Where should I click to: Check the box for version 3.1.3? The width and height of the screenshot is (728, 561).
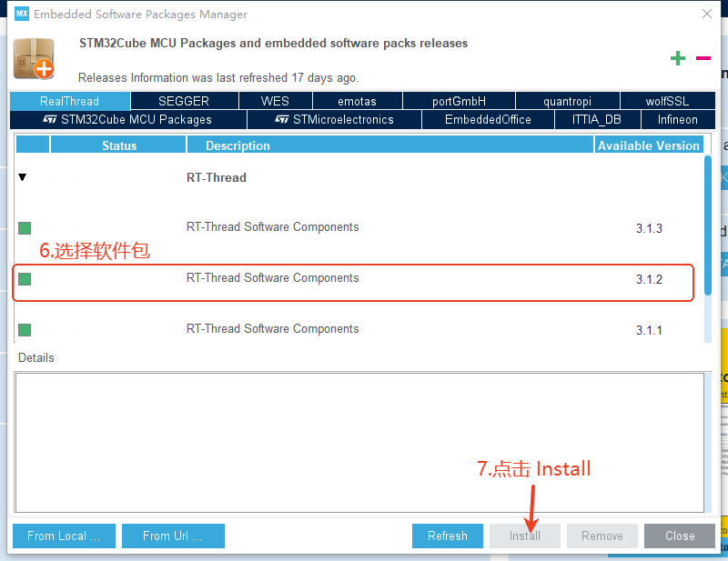[25, 228]
